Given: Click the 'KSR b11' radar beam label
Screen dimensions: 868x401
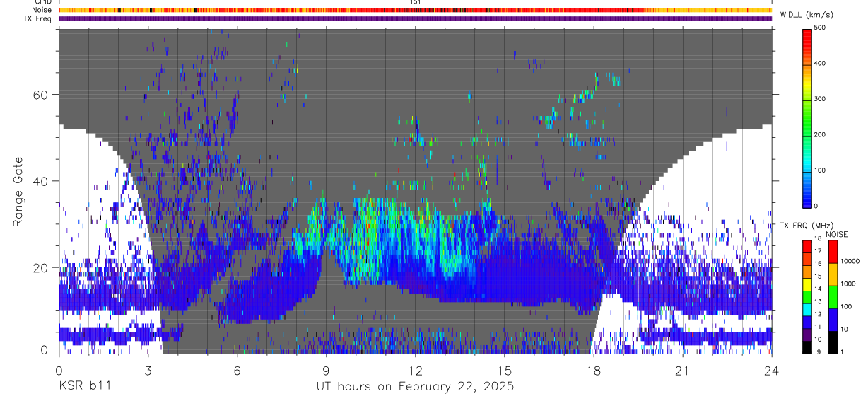Looking at the screenshot, I should tap(85, 387).
